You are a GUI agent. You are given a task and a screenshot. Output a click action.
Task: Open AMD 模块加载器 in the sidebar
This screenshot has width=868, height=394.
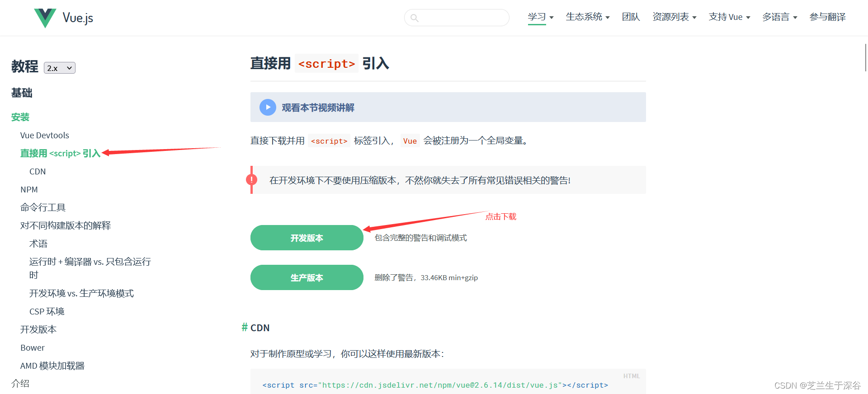pos(52,366)
